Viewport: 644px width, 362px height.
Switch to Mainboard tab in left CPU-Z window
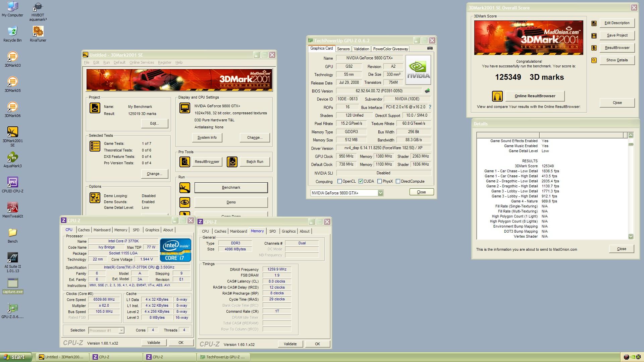pos(102,230)
